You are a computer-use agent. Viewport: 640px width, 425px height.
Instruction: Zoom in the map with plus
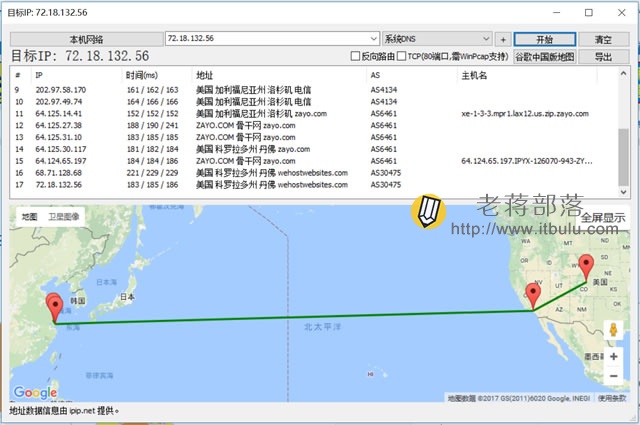pyautogui.click(x=613, y=356)
